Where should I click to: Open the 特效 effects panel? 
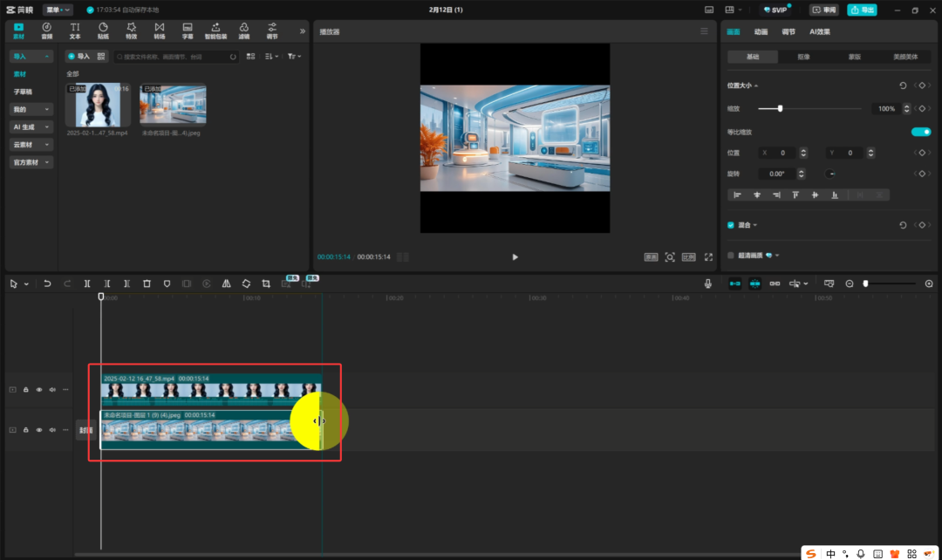pos(131,31)
